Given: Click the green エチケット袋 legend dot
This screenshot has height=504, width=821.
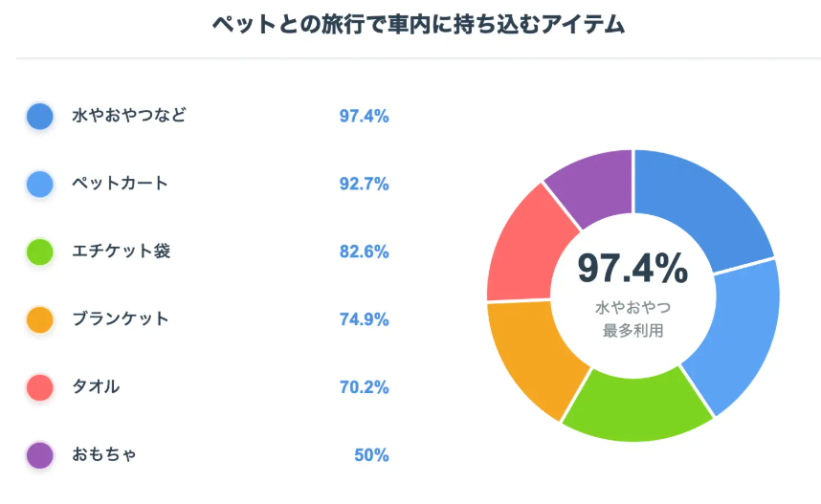Looking at the screenshot, I should click(40, 252).
